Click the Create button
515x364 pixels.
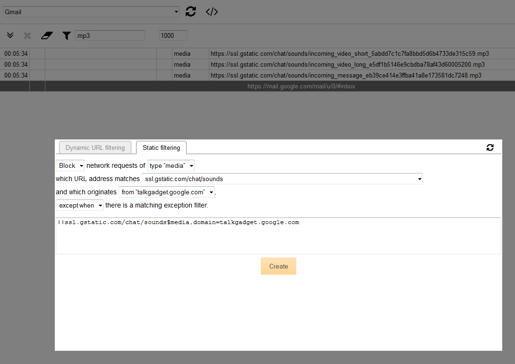click(278, 266)
